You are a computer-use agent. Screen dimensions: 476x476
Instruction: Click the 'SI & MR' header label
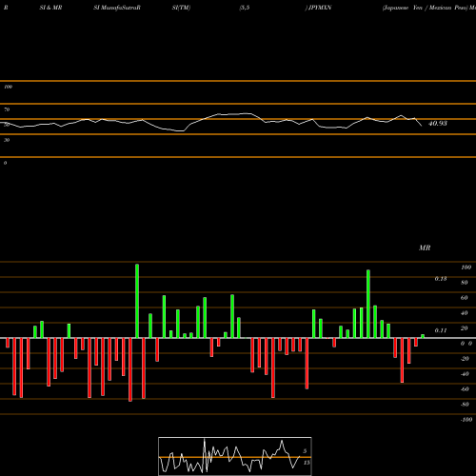(x=50, y=8)
